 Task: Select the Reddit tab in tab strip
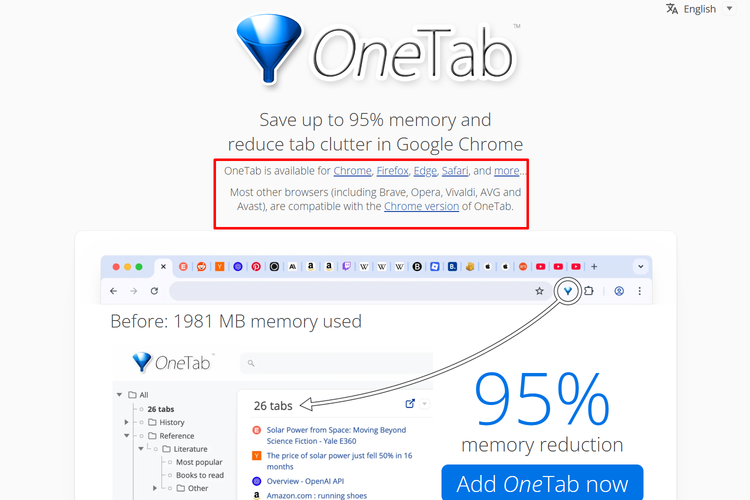[x=201, y=267]
